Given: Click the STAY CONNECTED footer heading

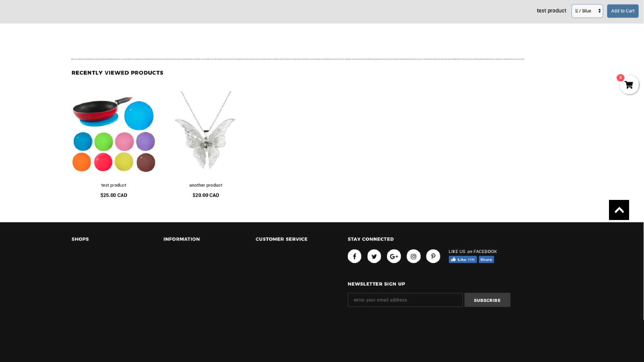Looking at the screenshot, I should (371, 239).
